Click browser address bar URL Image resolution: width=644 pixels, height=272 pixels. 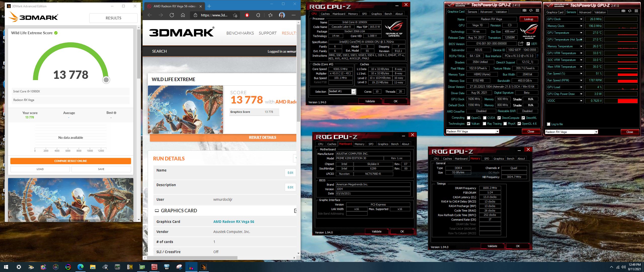coord(214,15)
